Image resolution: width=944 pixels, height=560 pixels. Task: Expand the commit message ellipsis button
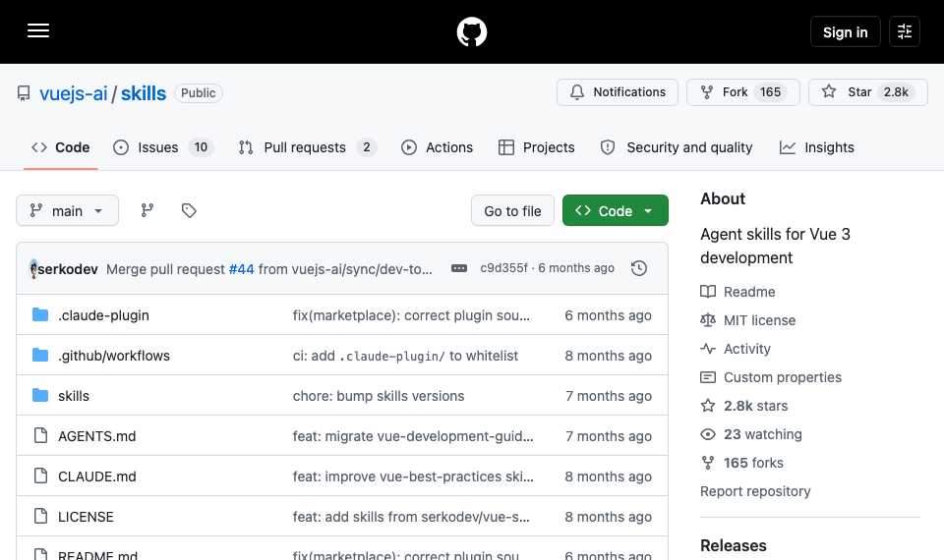click(459, 268)
